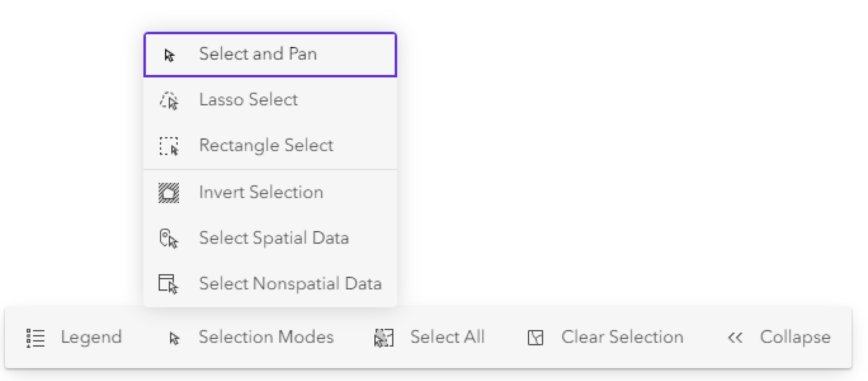Activate Rectangle Select mode
868x381 pixels.
coord(266,145)
